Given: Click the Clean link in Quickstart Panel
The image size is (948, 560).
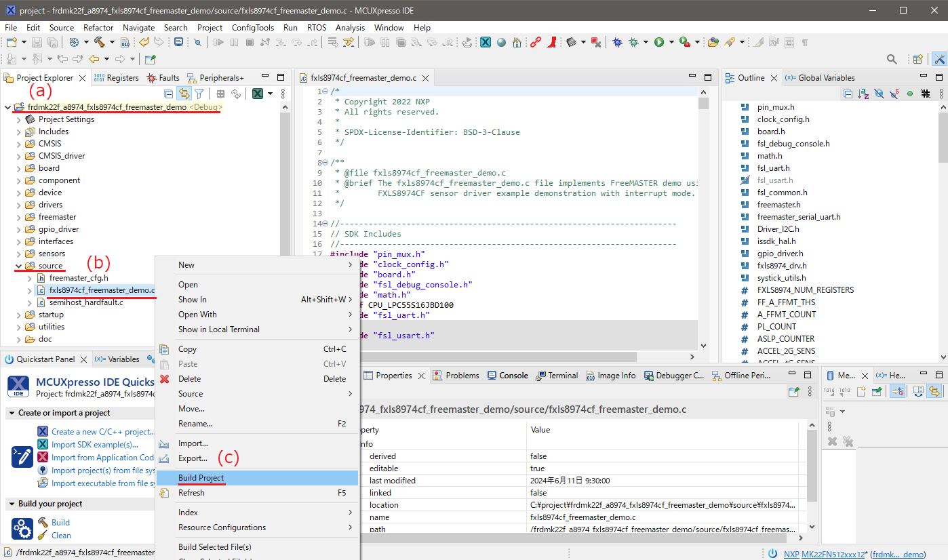Looking at the screenshot, I should coord(61,535).
